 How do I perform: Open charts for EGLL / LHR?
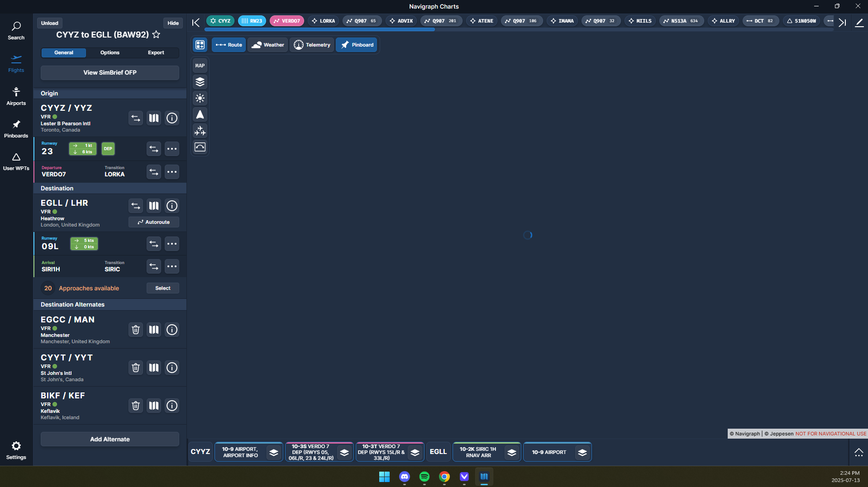coord(154,206)
